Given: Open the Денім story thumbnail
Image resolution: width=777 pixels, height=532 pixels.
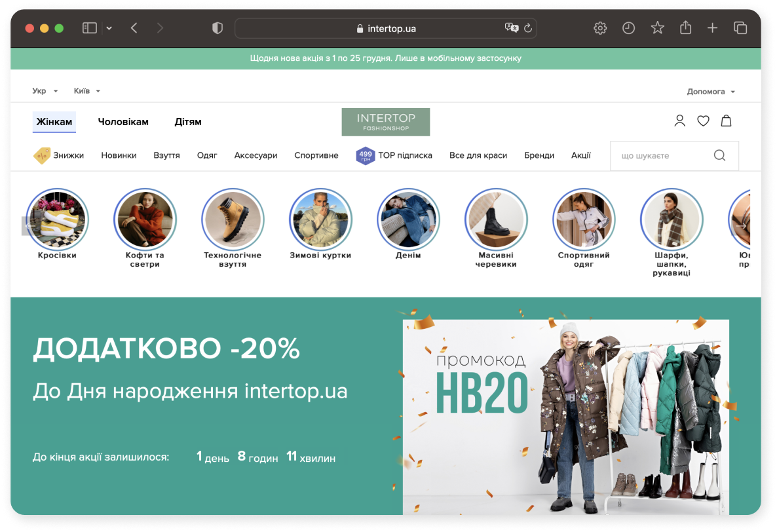Looking at the screenshot, I should click(407, 219).
